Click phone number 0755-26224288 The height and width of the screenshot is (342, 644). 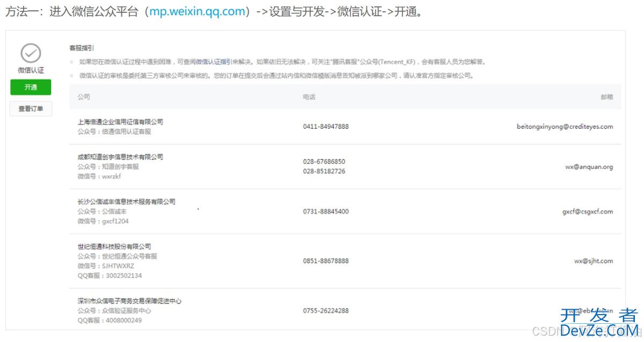pyautogui.click(x=326, y=311)
